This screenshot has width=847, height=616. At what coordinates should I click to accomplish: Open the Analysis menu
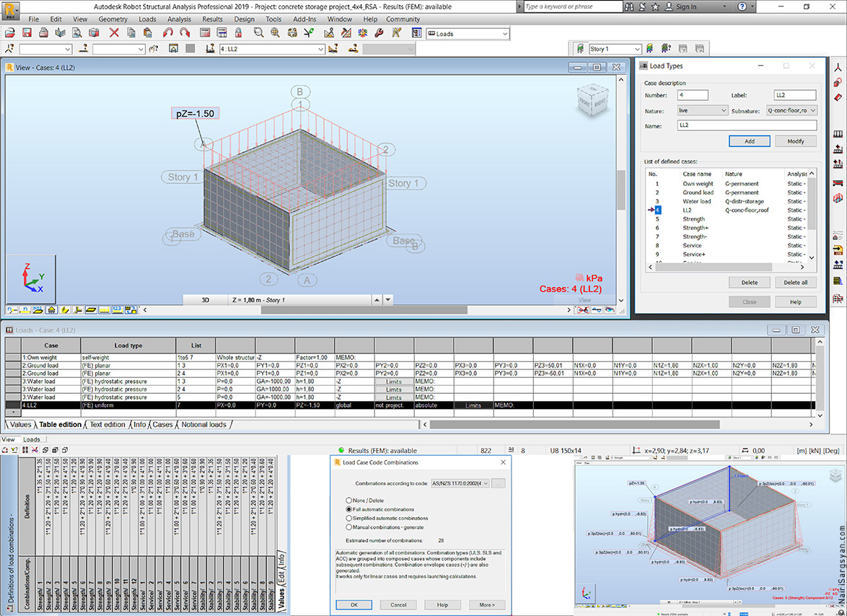click(179, 19)
